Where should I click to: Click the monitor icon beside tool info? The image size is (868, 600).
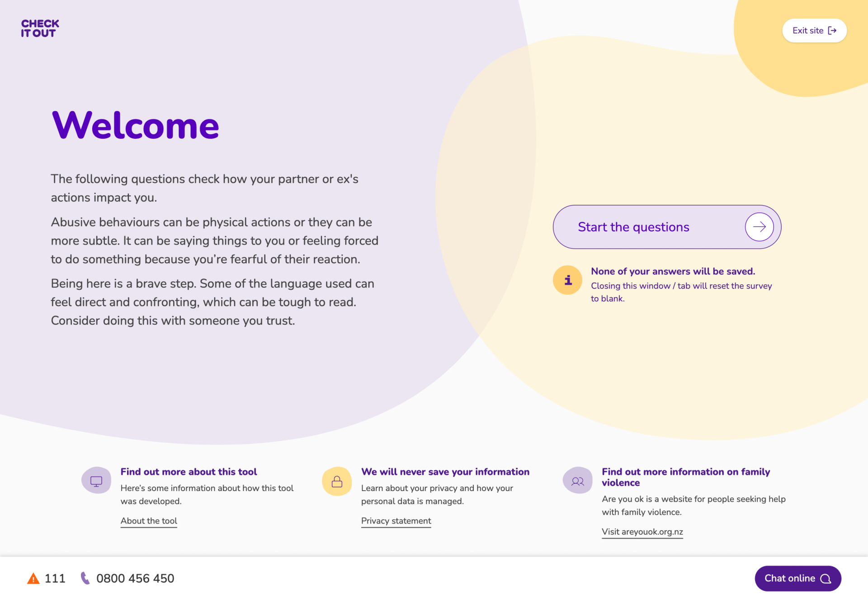coord(96,481)
